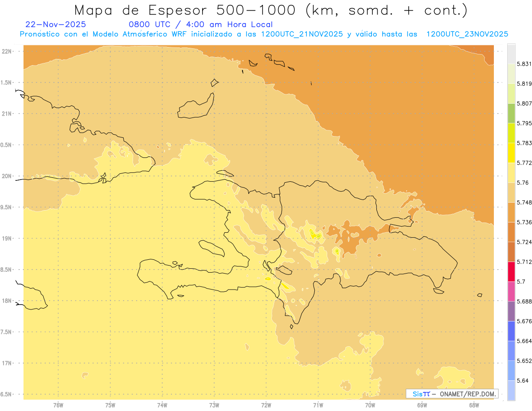Viewport: 532px width, 411px height.
Task: Click the 7.5N axis label
Action: (7, 333)
